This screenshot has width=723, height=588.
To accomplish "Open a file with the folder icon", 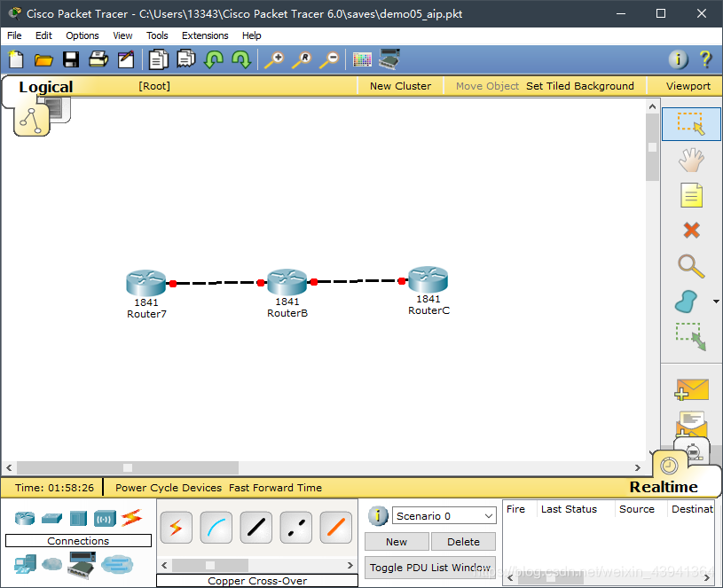I will tap(43, 60).
